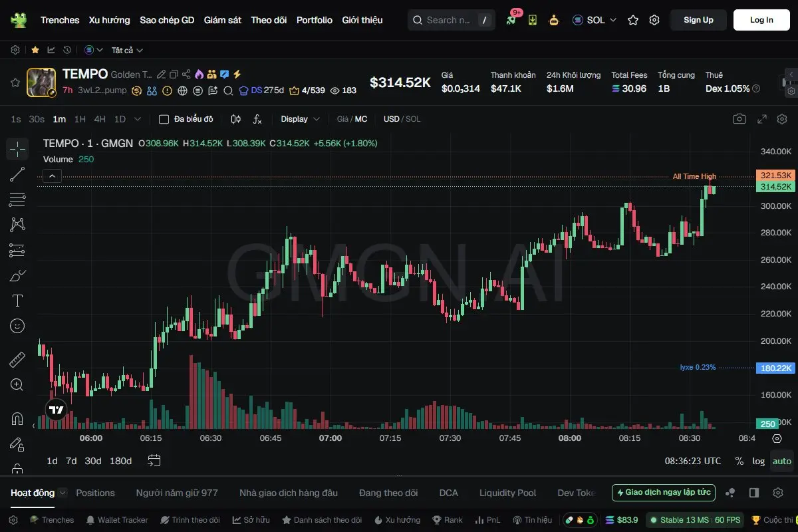Toggle percent scale on price axis
The image size is (798, 532).
tap(739, 461)
